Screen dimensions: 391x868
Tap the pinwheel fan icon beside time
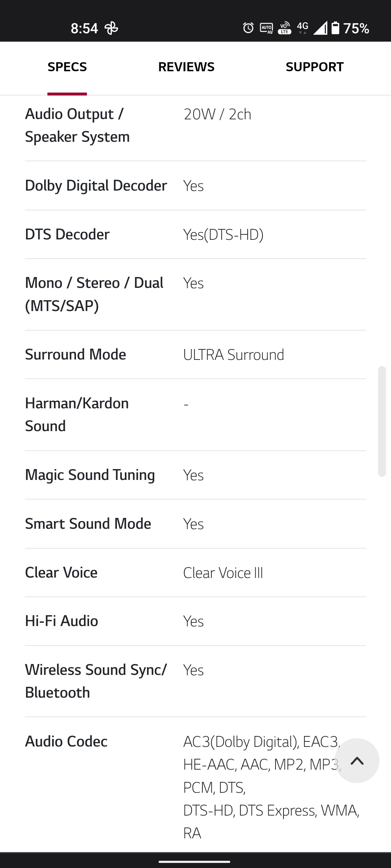click(x=111, y=28)
